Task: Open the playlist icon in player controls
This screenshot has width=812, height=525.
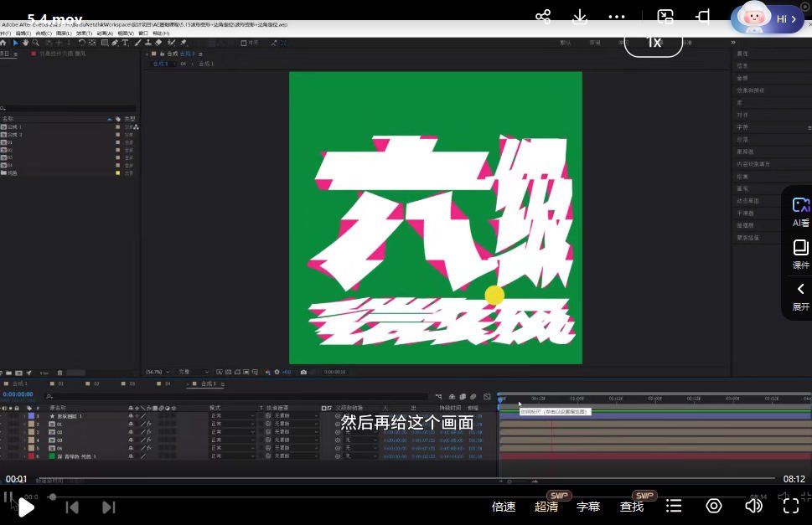Action: point(674,506)
